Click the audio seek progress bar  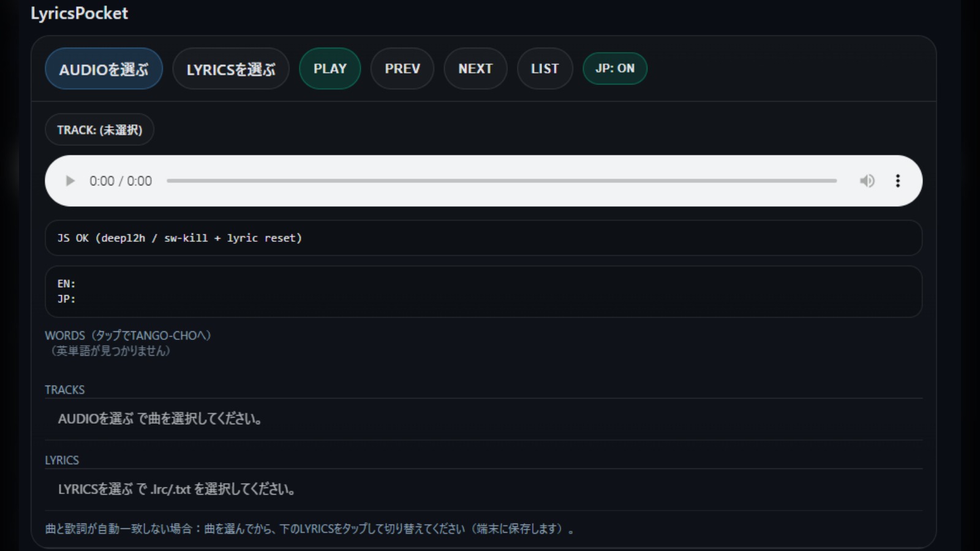coord(501,181)
